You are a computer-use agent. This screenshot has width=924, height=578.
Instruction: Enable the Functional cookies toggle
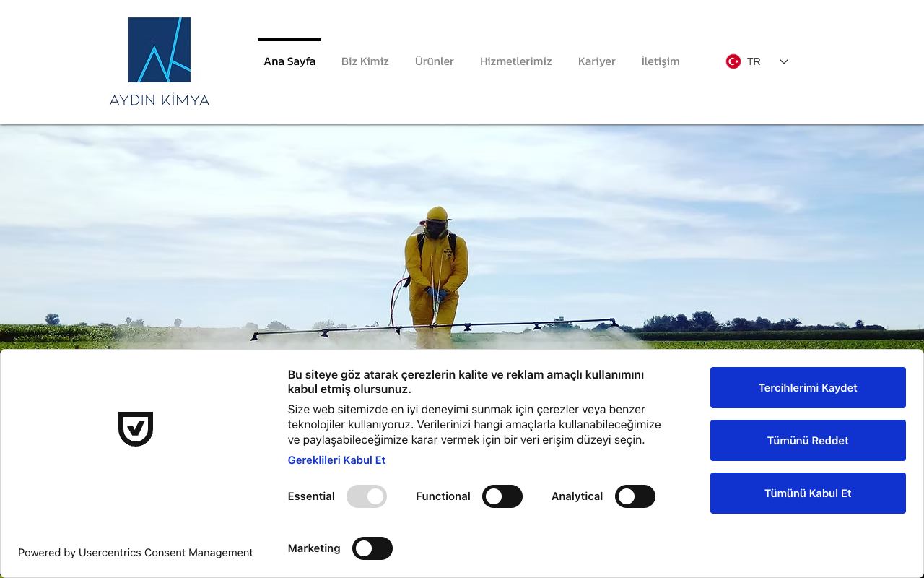[x=502, y=496]
